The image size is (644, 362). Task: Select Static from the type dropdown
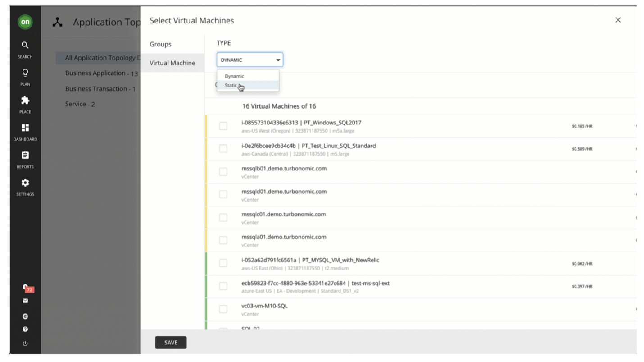point(231,85)
